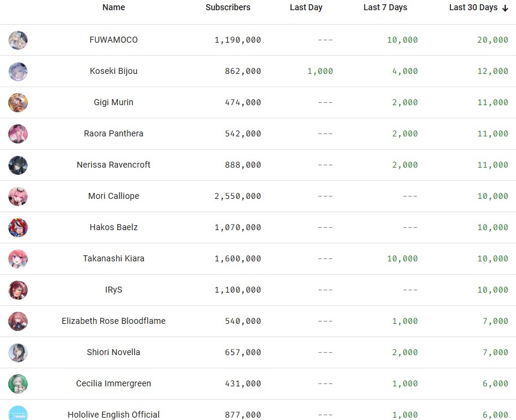Click Hakos Baelz's channel avatar
This screenshot has width=516, height=420.
pyautogui.click(x=18, y=228)
